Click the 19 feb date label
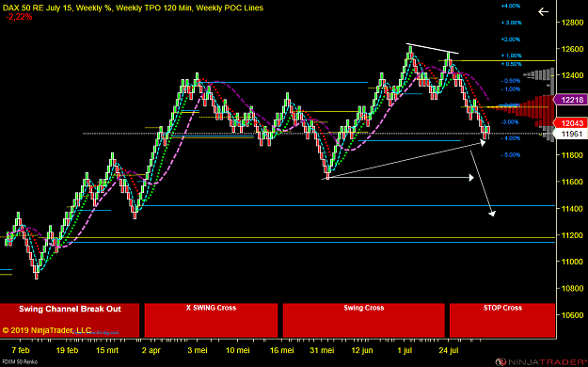Screen dimensions: 588x367 coord(67,350)
